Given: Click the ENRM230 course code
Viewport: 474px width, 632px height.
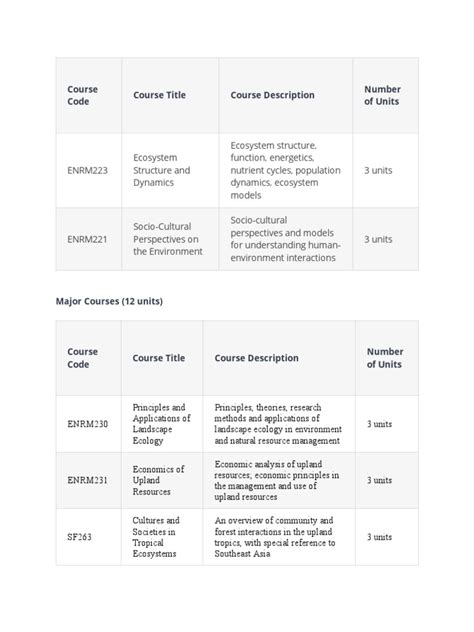Looking at the screenshot, I should pos(87,424).
